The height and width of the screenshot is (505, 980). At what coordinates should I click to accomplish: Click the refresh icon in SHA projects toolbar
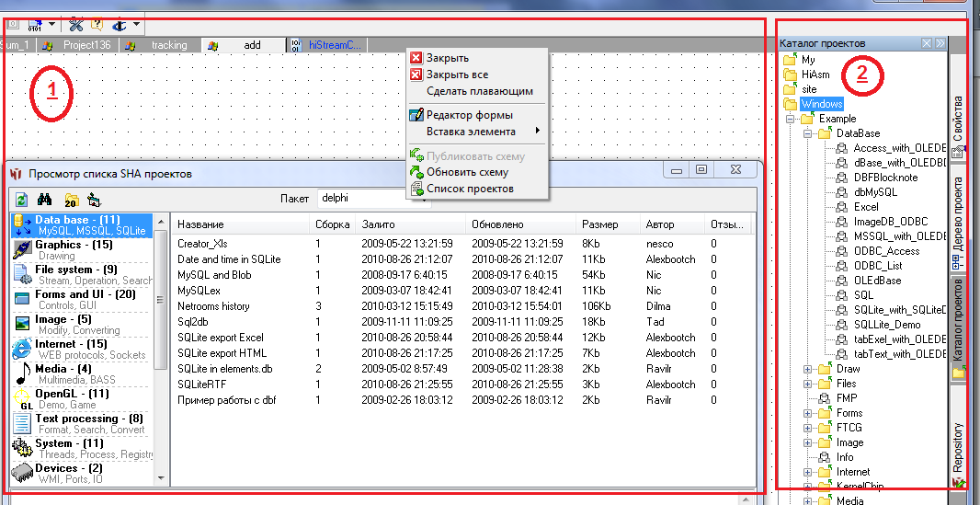20,199
